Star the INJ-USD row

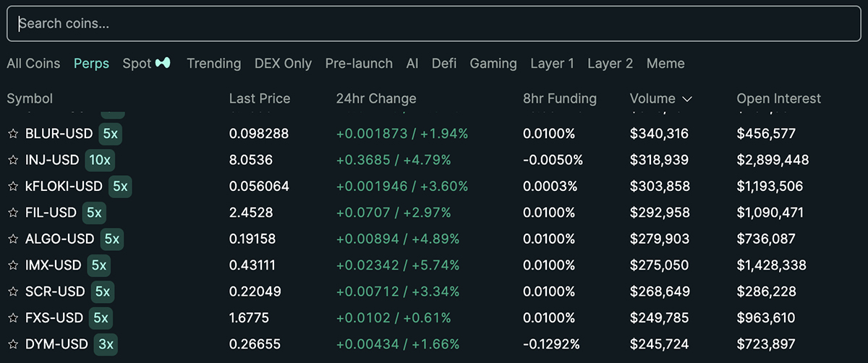pos(12,160)
